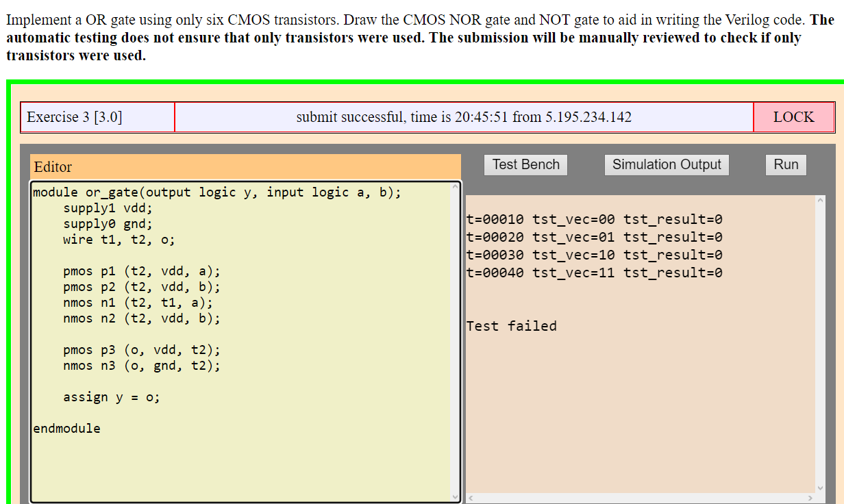Viewport: 844px width, 504px height.
Task: Click the Editor panel header
Action: pos(53,166)
